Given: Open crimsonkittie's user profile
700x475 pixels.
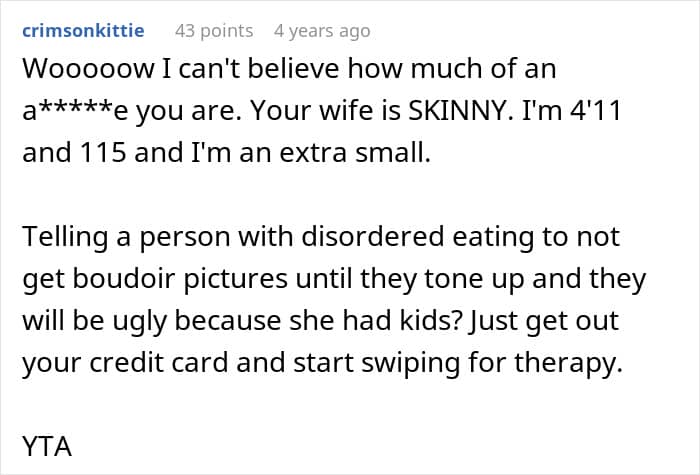Looking at the screenshot, I should 83,31.
